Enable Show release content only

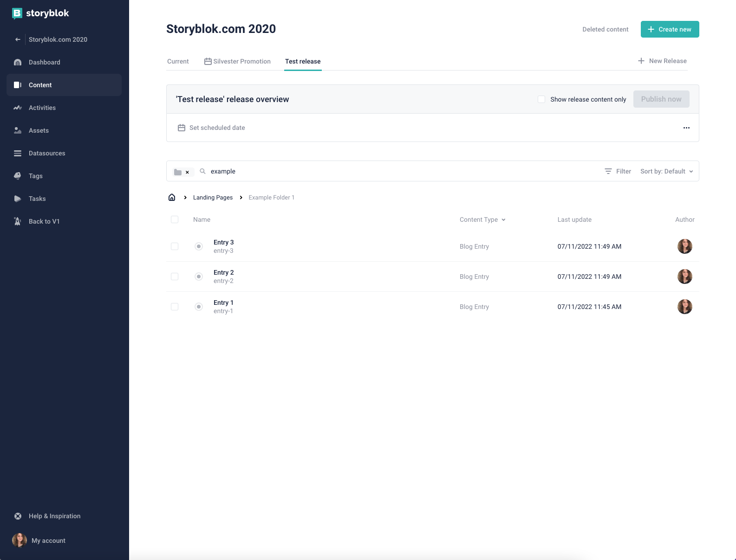pyautogui.click(x=541, y=99)
